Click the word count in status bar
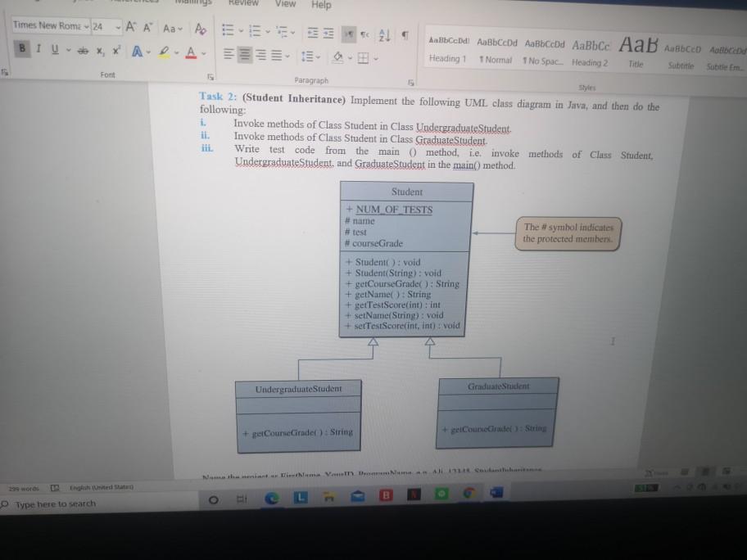 (22, 486)
